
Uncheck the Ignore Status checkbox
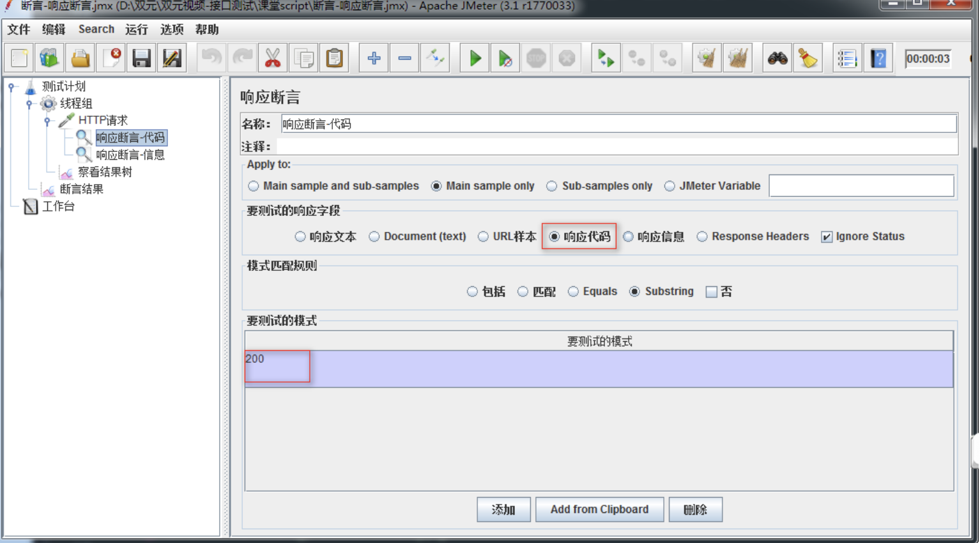pyautogui.click(x=827, y=236)
